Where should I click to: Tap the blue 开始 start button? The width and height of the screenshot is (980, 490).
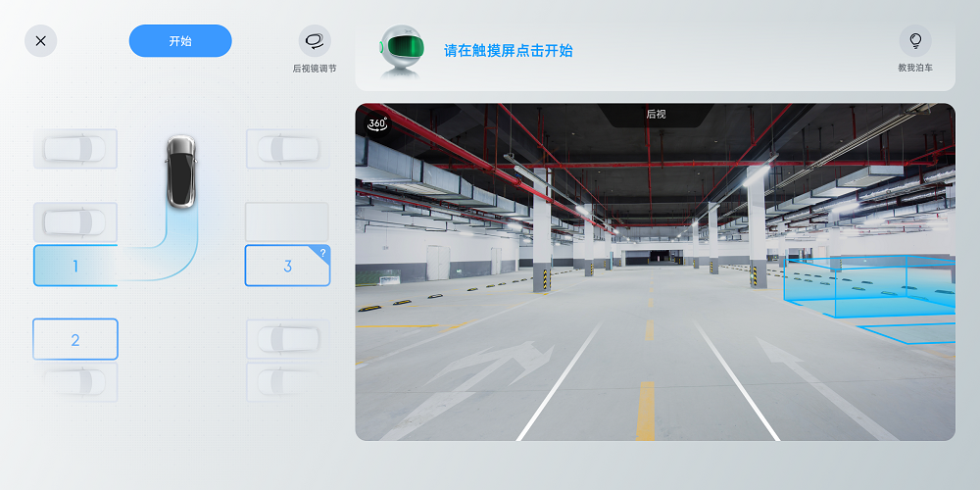(x=180, y=40)
